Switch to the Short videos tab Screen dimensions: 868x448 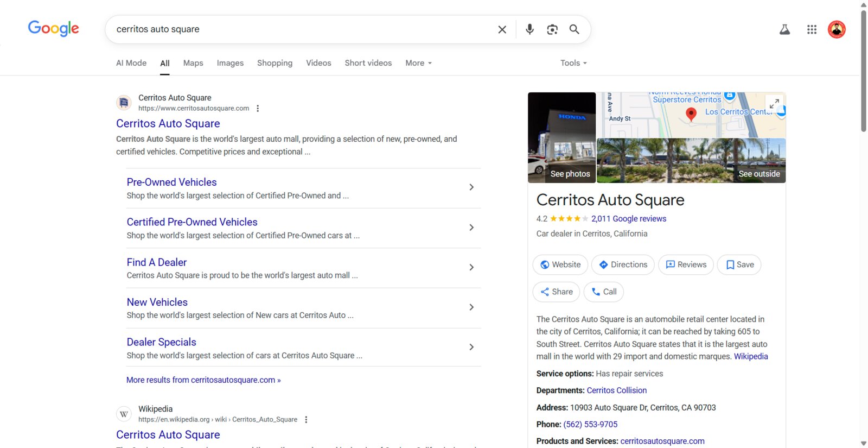[368, 63]
